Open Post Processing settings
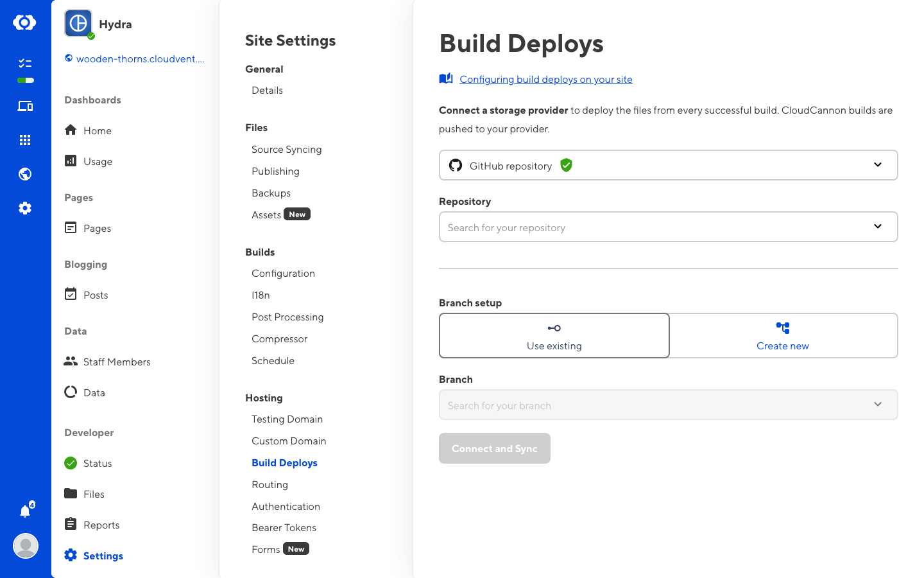 pyautogui.click(x=287, y=317)
